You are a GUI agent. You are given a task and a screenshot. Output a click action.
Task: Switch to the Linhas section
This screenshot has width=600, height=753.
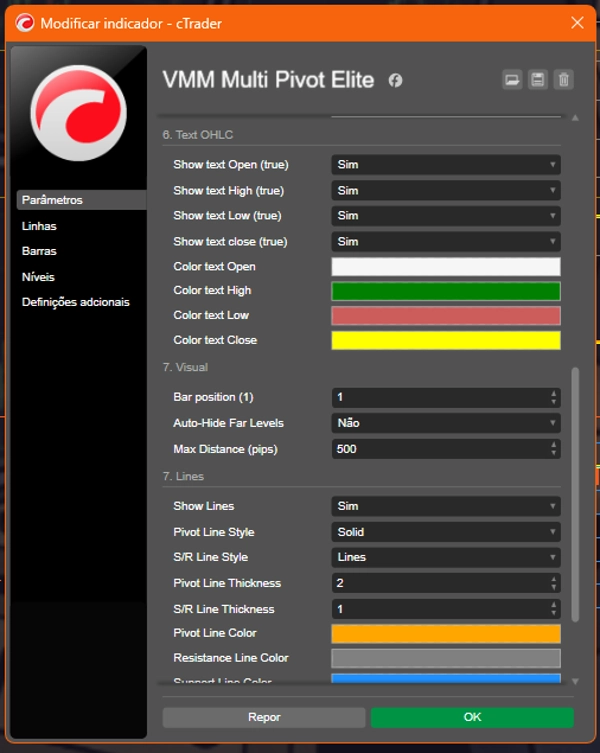39,226
